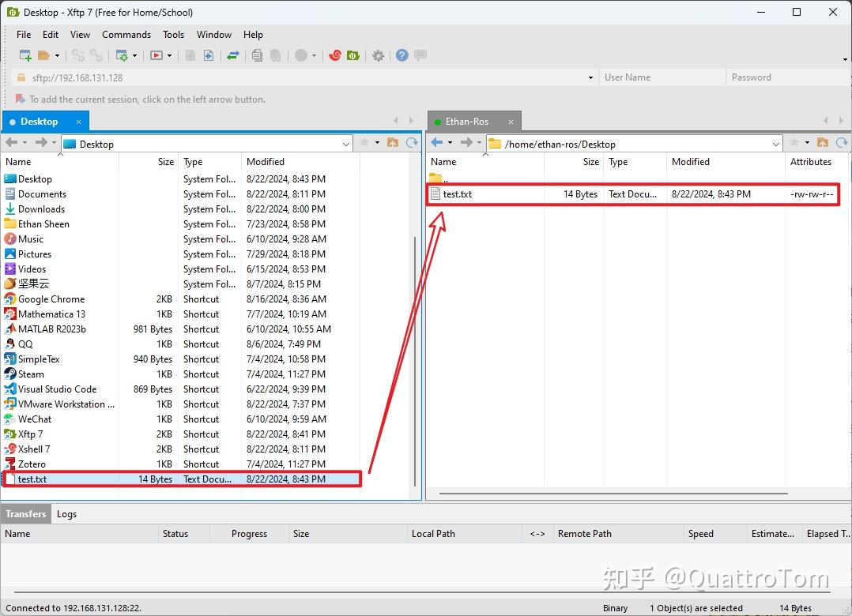Expand the local Desktop path dropdown
This screenshot has height=616, width=852.
pos(346,144)
